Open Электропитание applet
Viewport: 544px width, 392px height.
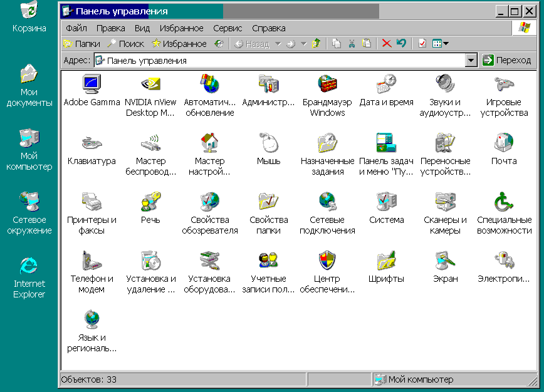[x=504, y=267]
